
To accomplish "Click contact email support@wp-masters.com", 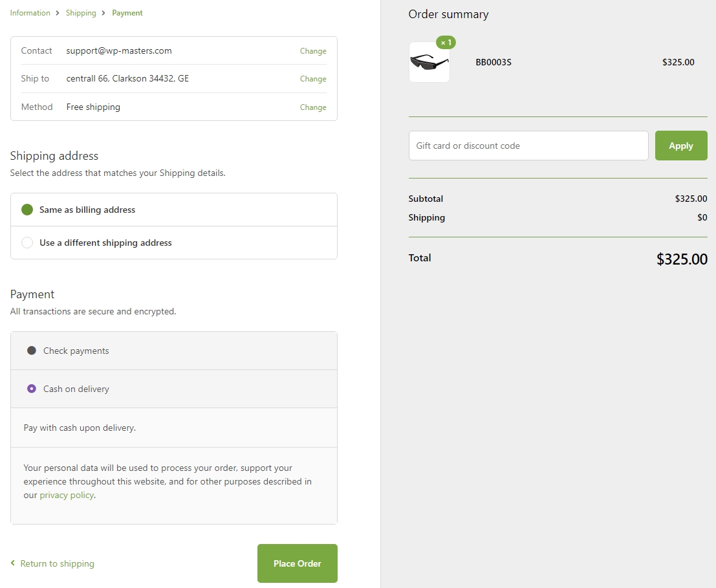I will pyautogui.click(x=119, y=50).
